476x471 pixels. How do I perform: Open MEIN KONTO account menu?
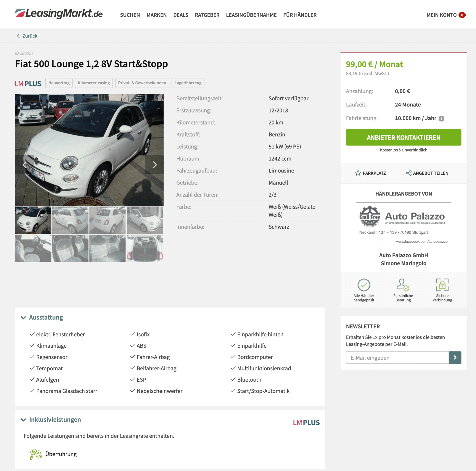(x=446, y=15)
